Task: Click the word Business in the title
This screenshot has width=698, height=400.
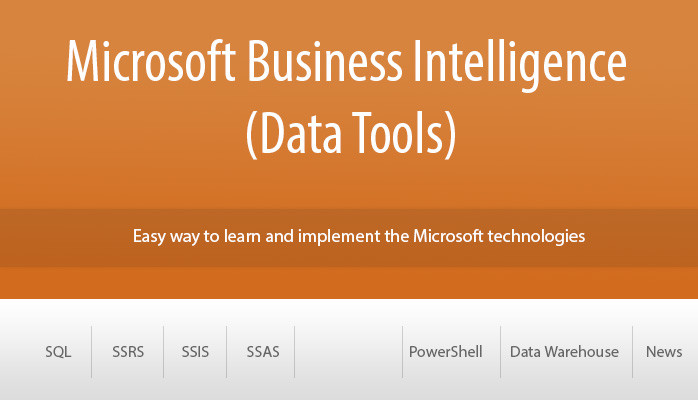Action: (325, 61)
